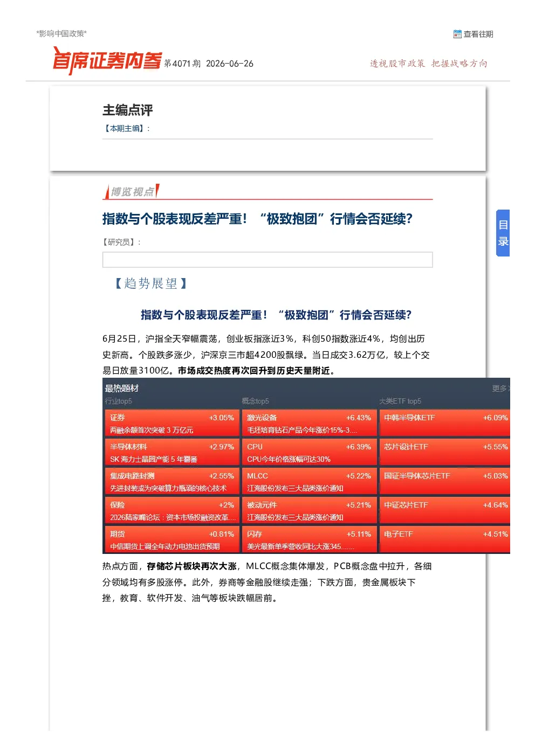The image size is (535, 756).
Task: Click the 两融余额首次突破3万亿元 news line
Action: click(152, 430)
